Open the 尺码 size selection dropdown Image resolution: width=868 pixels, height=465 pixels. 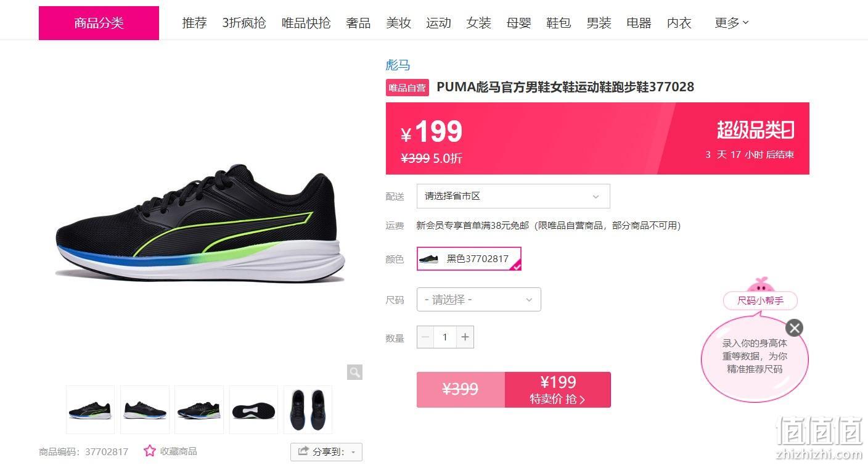click(x=479, y=299)
